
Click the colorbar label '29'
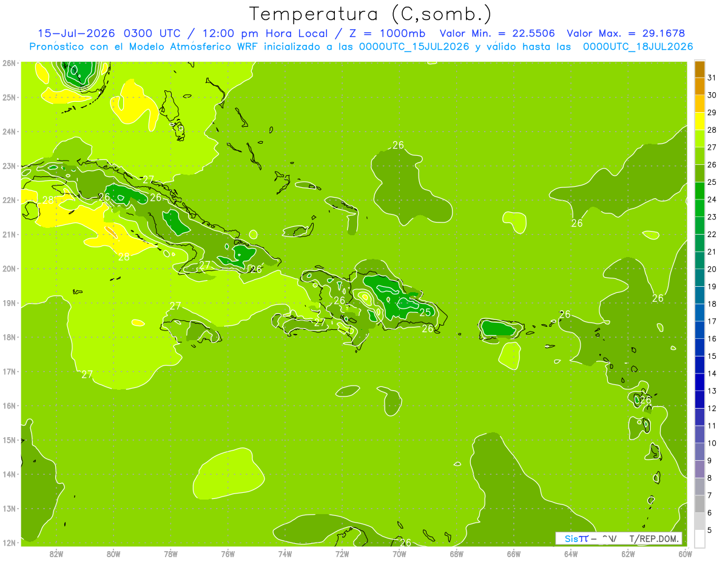click(712, 113)
